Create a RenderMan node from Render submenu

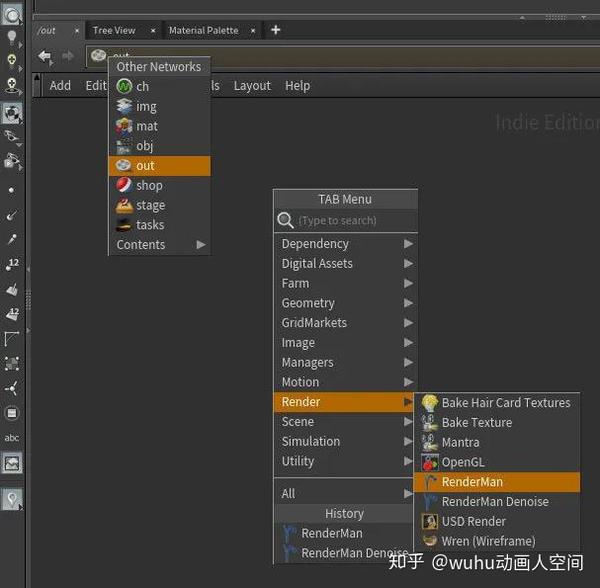(497, 482)
